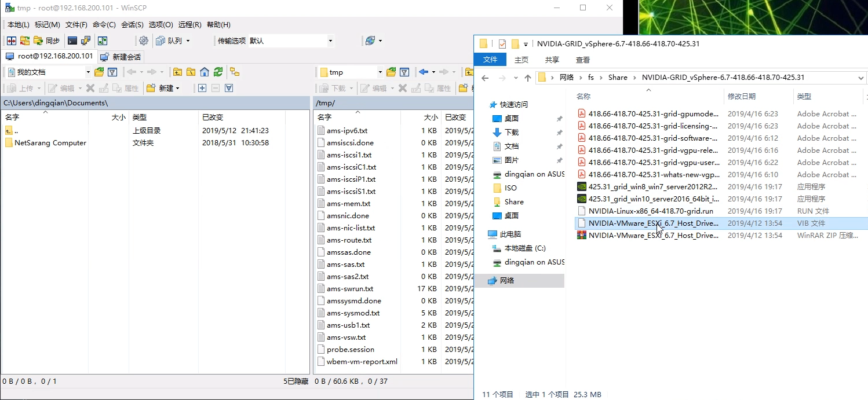868x400 pixels.
Task: Click the Share breadcrumb in Explorer address bar
Action: pyautogui.click(x=618, y=77)
